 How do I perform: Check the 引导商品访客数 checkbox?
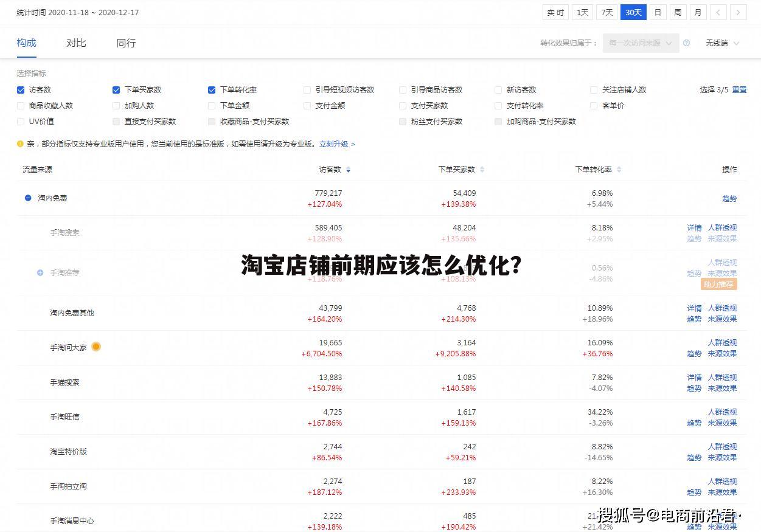[403, 90]
